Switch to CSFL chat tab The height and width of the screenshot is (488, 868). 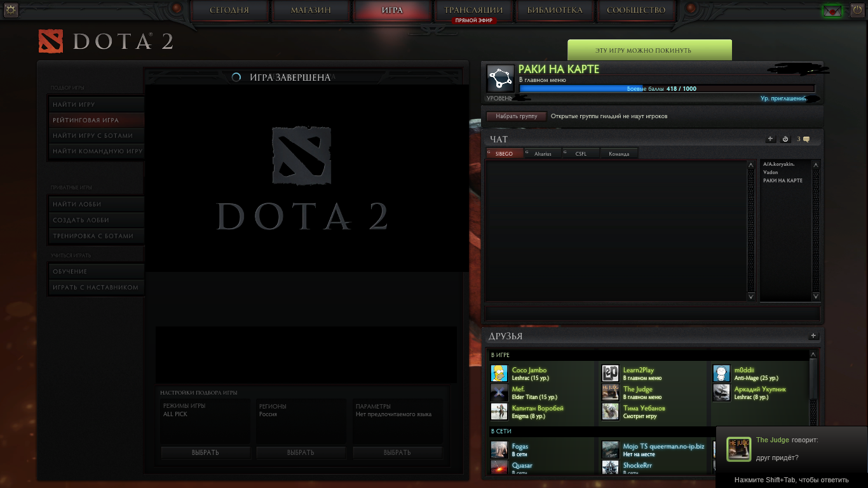click(x=581, y=153)
